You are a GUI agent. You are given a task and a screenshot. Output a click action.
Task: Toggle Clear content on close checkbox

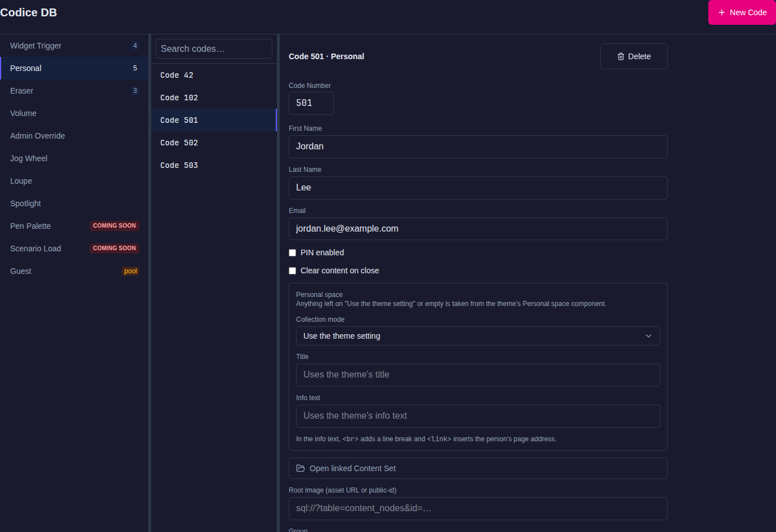292,271
